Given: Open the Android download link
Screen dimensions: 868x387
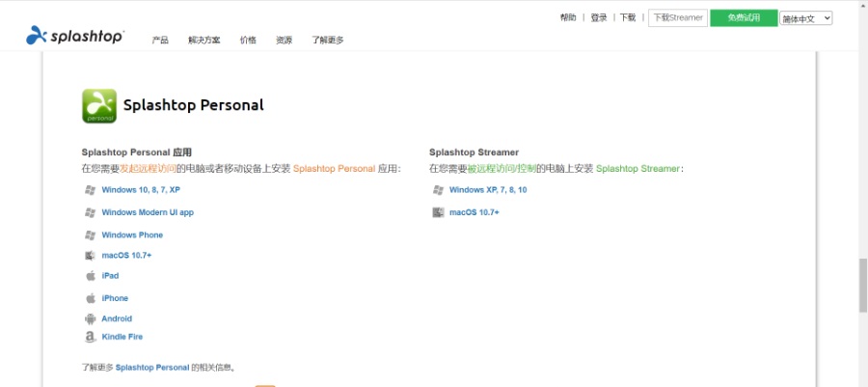Looking at the screenshot, I should [117, 318].
